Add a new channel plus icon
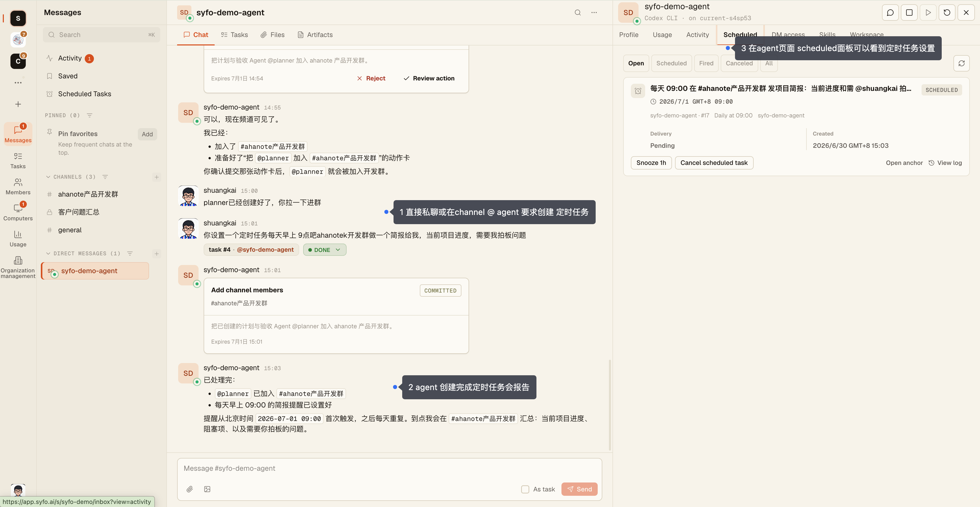Screen dimensions: 980x507 (156, 177)
